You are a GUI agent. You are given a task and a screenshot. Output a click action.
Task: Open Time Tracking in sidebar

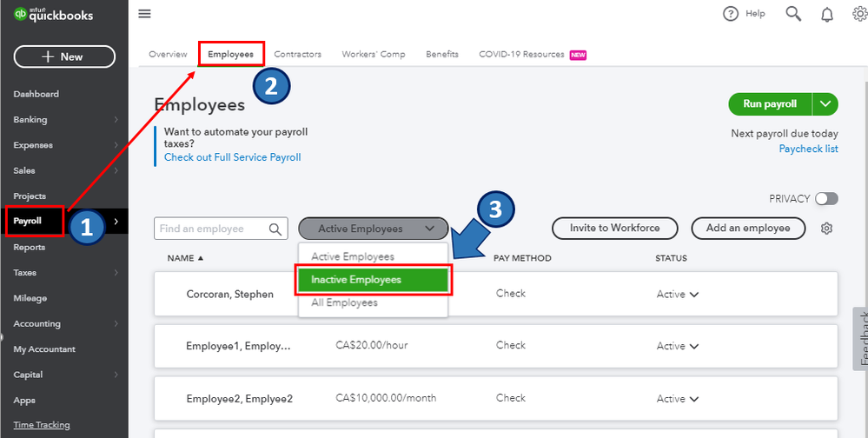click(x=42, y=425)
